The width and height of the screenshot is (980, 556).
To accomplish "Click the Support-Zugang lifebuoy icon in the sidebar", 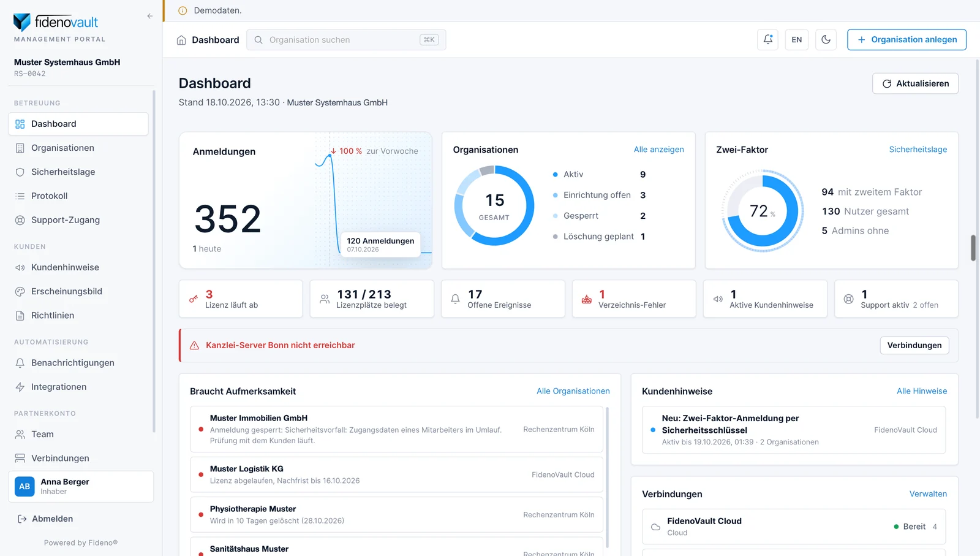I will tap(20, 220).
